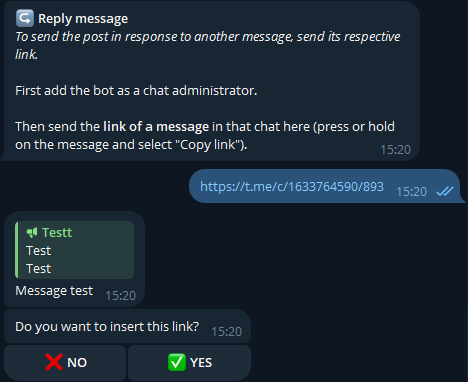This screenshot has width=468, height=382.
Task: Click the megaphone channel icon beside Testt
Action: (32, 232)
